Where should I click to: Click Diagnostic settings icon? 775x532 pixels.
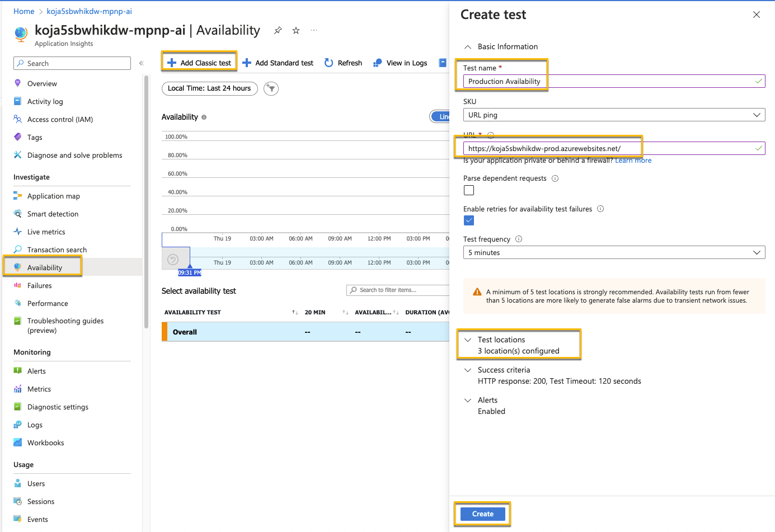18,407
